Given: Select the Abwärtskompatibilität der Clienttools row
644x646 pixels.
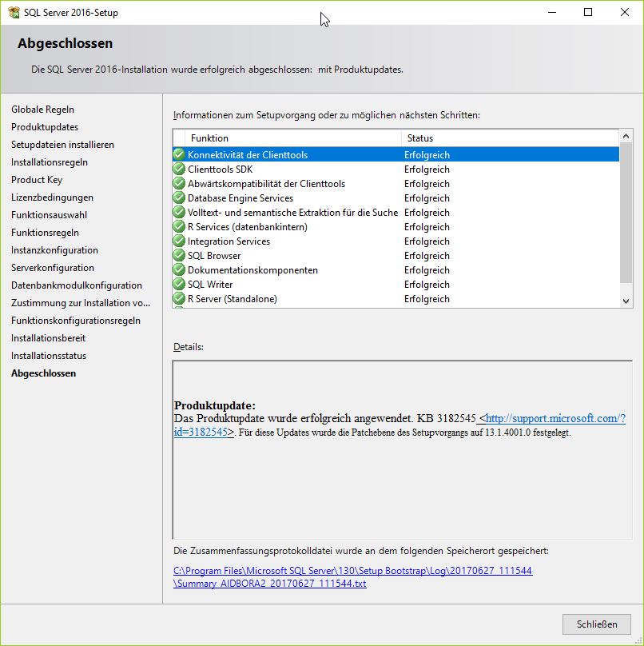Looking at the screenshot, I should (x=396, y=183).
